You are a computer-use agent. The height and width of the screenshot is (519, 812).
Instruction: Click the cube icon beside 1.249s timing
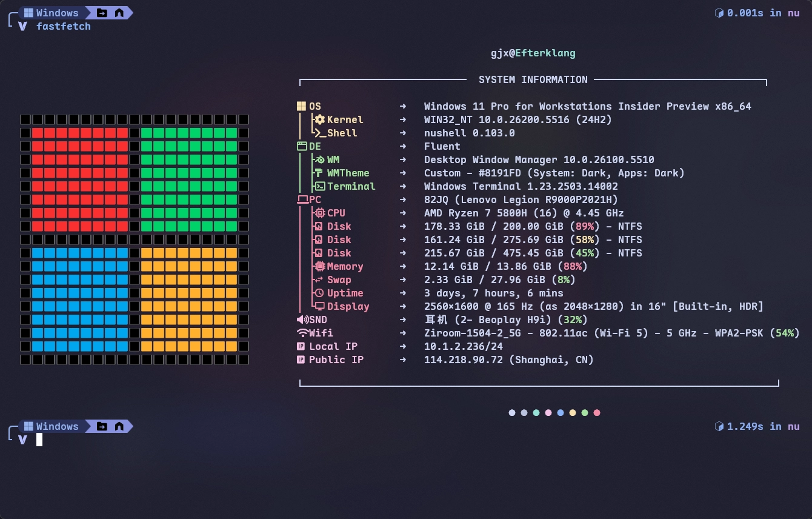point(719,426)
